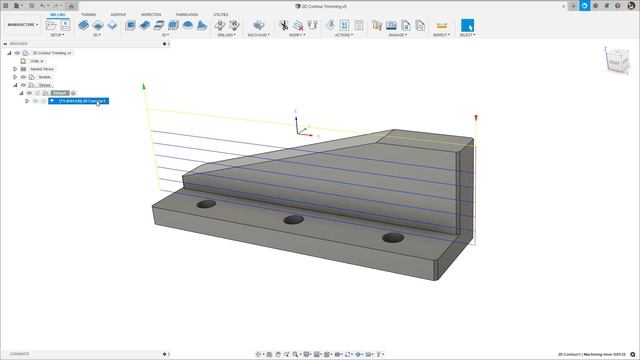Open the SETUP dropdown menu

pos(58,35)
